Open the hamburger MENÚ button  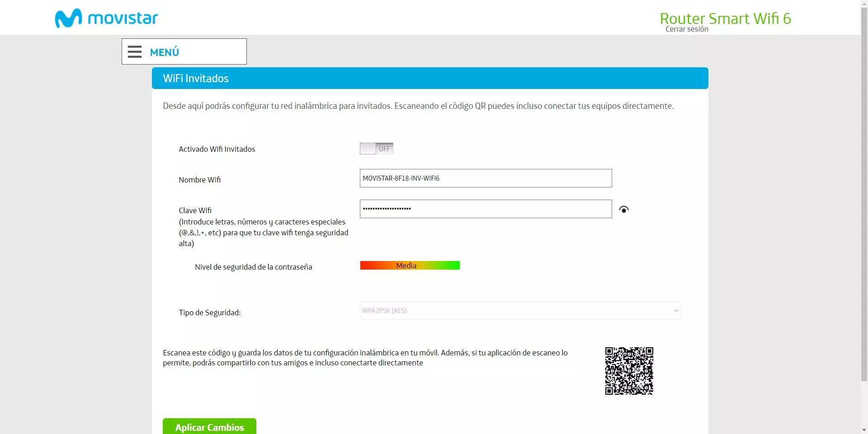184,51
